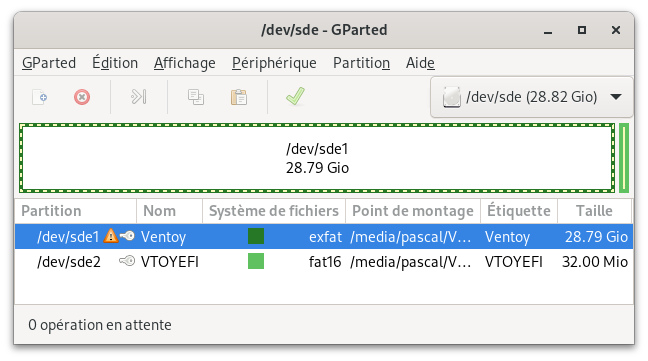Viewport: 648px width, 361px height.
Task: Click the new partition toolbar icon
Action: (40, 97)
